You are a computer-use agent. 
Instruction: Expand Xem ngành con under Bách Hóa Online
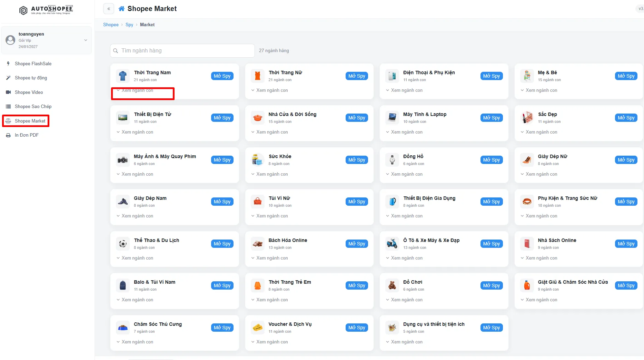pyautogui.click(x=269, y=258)
